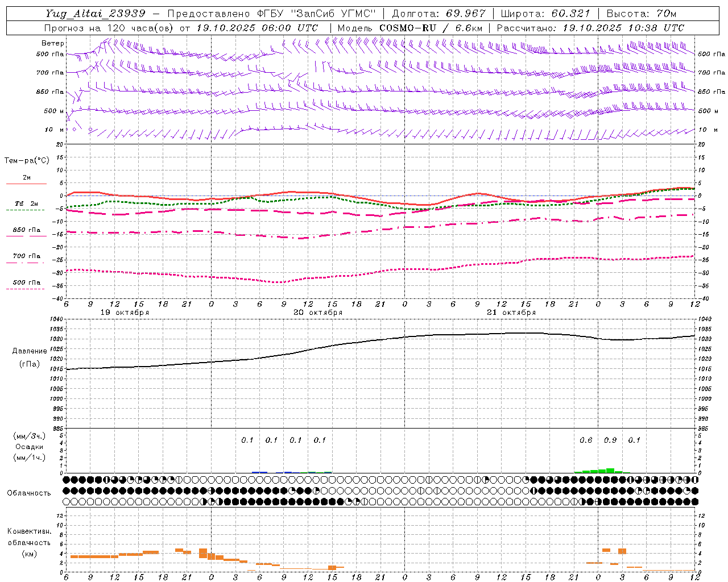728x582 pixels.
Task: Click the Давление panel label
Action: click(x=30, y=351)
